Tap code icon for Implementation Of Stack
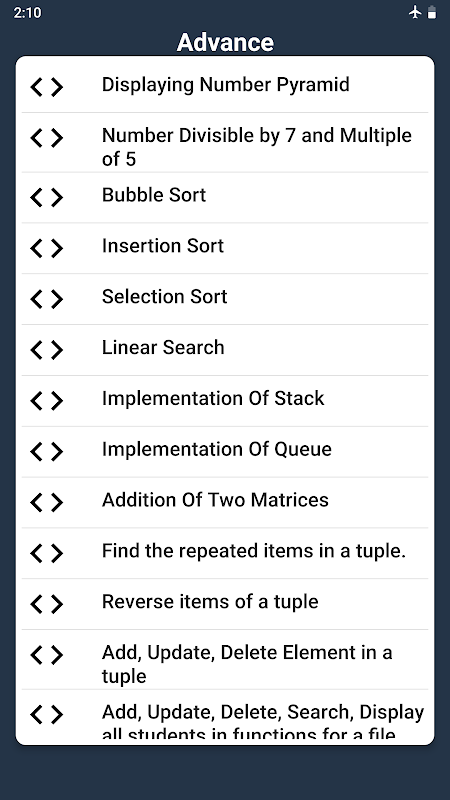The height and width of the screenshot is (800, 450). tap(46, 401)
